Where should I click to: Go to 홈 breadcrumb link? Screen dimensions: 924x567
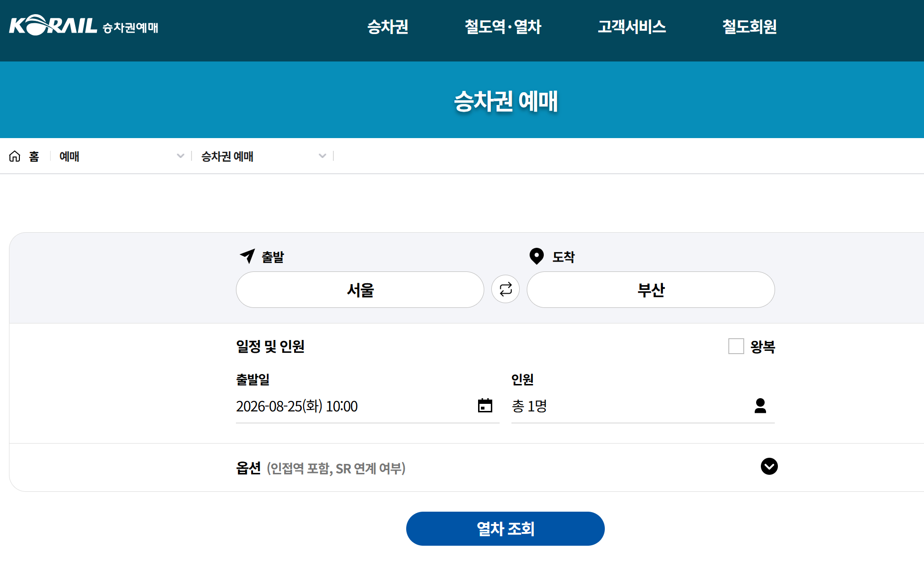tap(34, 156)
